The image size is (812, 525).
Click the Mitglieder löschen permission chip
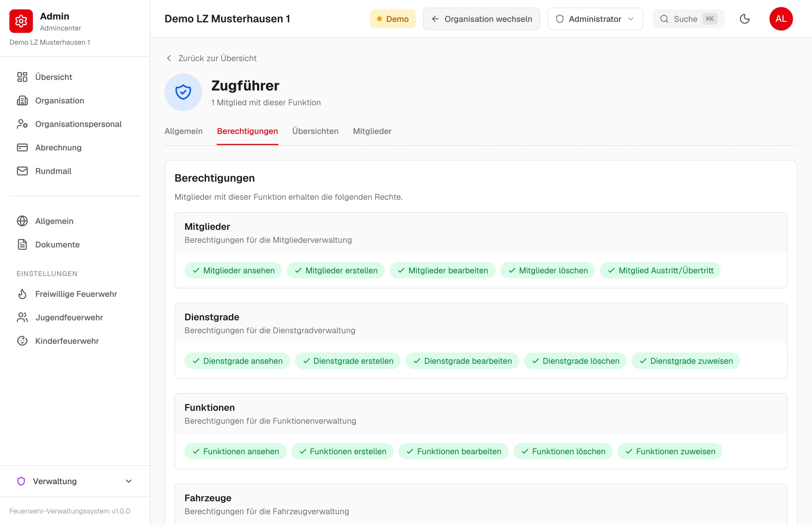(547, 270)
